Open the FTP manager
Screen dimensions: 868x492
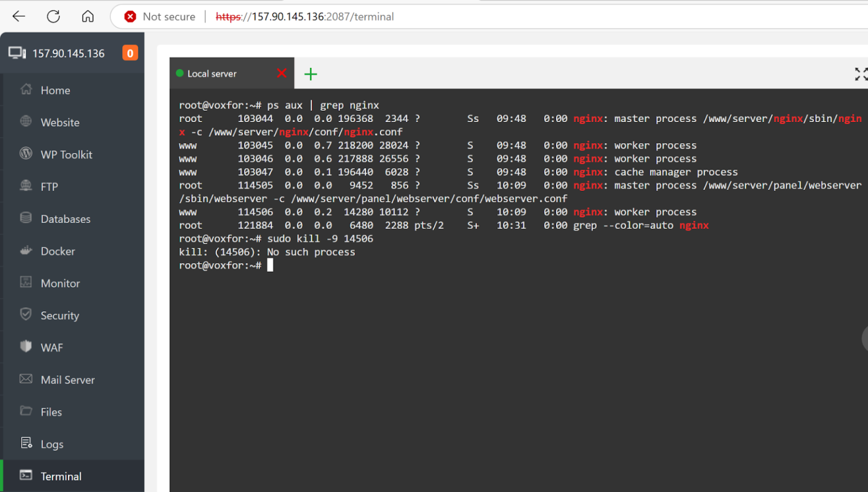[x=49, y=186]
